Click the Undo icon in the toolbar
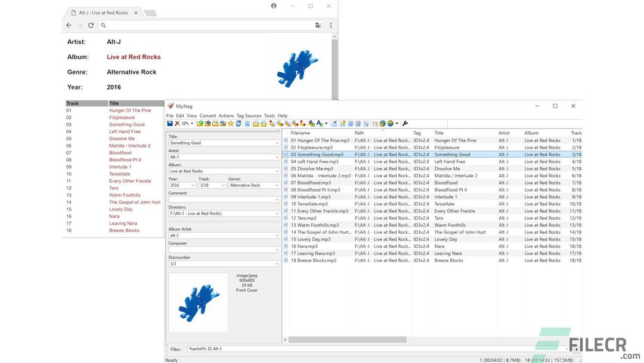 [184, 123]
